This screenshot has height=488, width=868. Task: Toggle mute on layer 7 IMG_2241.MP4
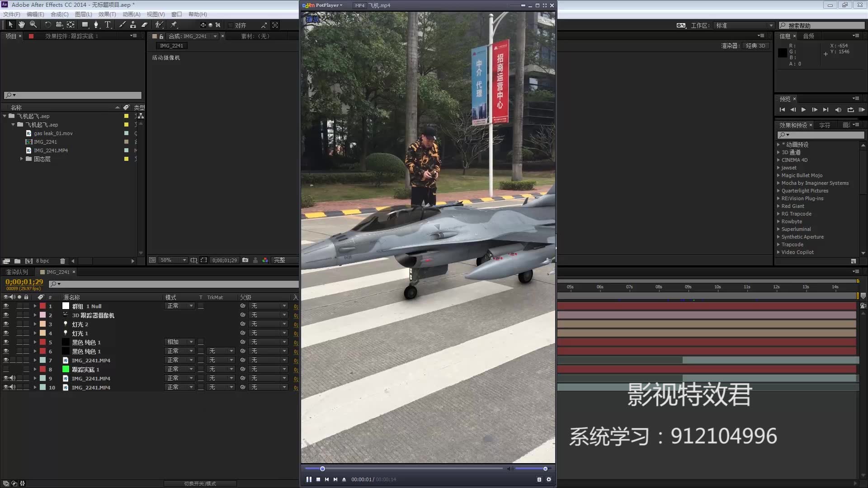[x=12, y=360]
